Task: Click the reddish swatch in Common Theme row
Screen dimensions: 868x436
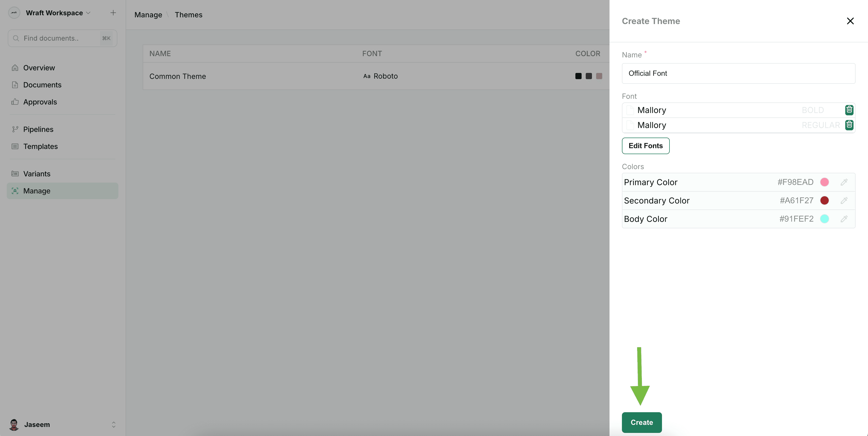Action: pos(599,76)
